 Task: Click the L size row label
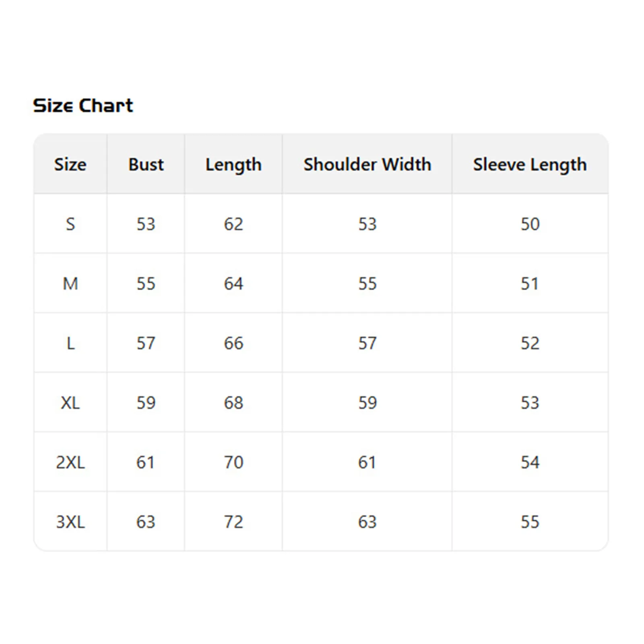pos(70,343)
